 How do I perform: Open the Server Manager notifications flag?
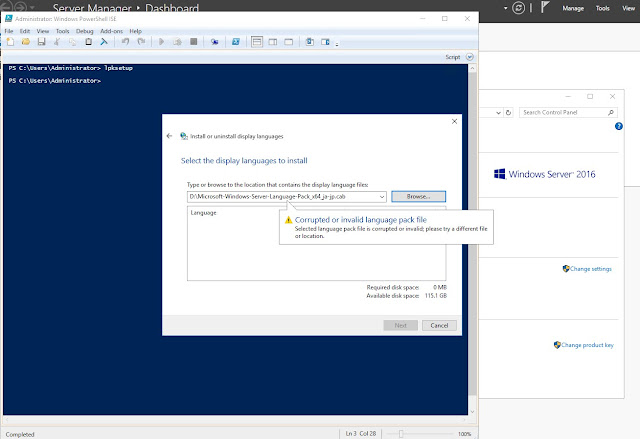(545, 8)
